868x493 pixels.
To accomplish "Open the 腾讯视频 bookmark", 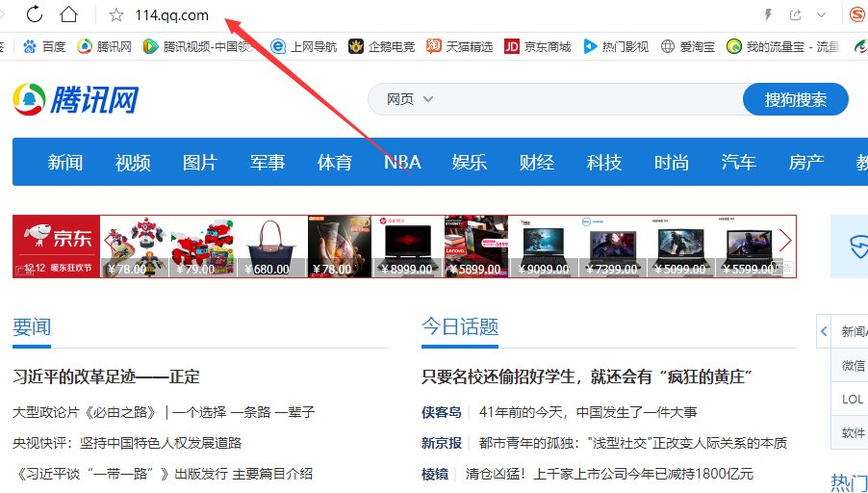I will (x=198, y=46).
